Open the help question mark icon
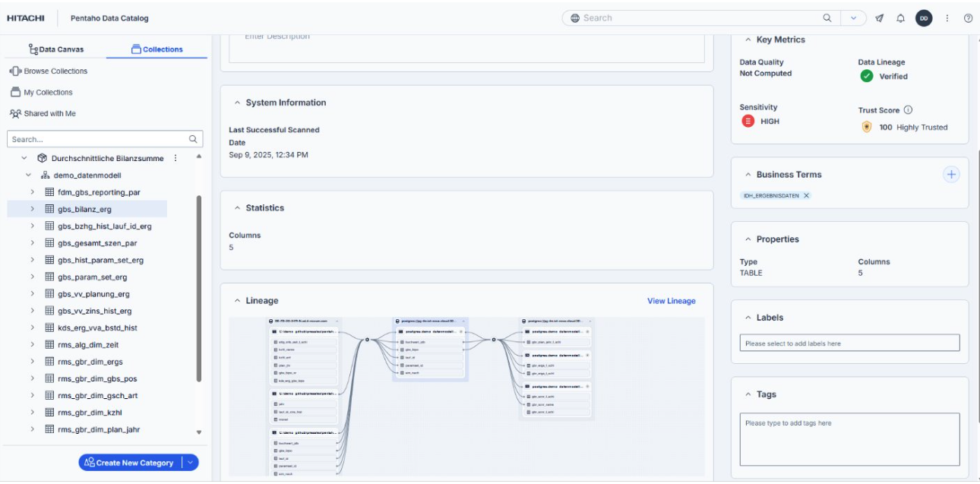980x484 pixels. click(968, 18)
